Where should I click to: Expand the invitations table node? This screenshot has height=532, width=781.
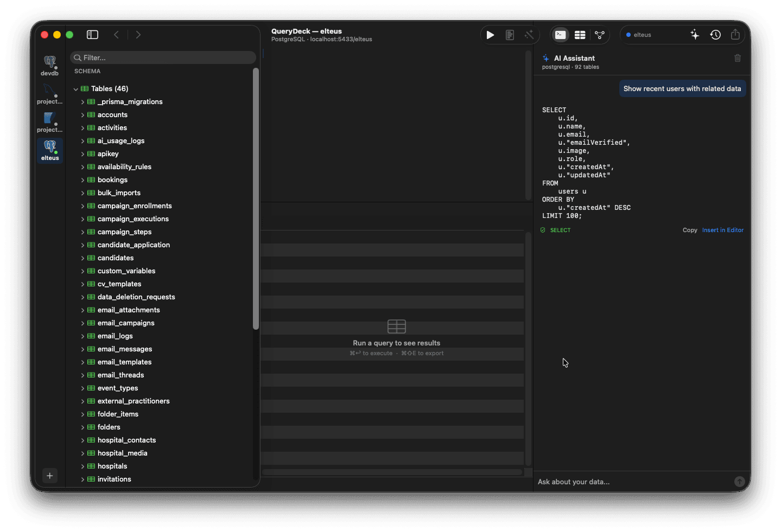point(82,479)
